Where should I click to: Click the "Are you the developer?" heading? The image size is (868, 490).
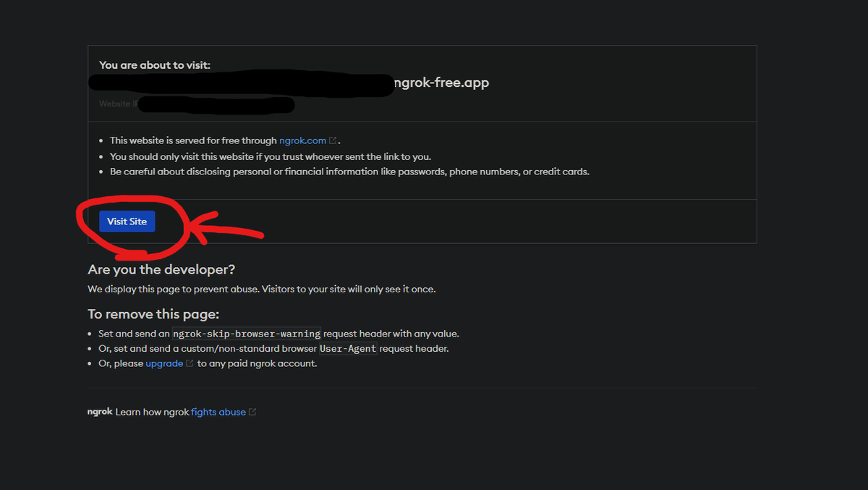point(161,270)
